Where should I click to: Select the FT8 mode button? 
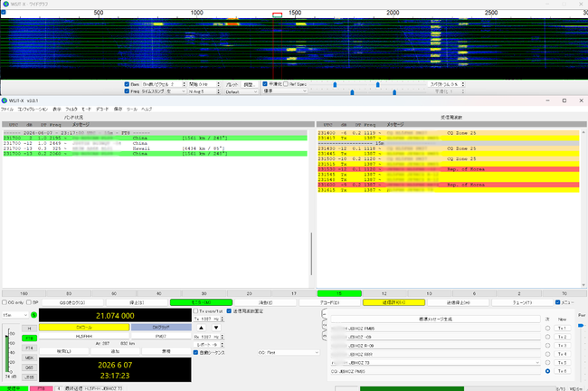tap(29, 339)
